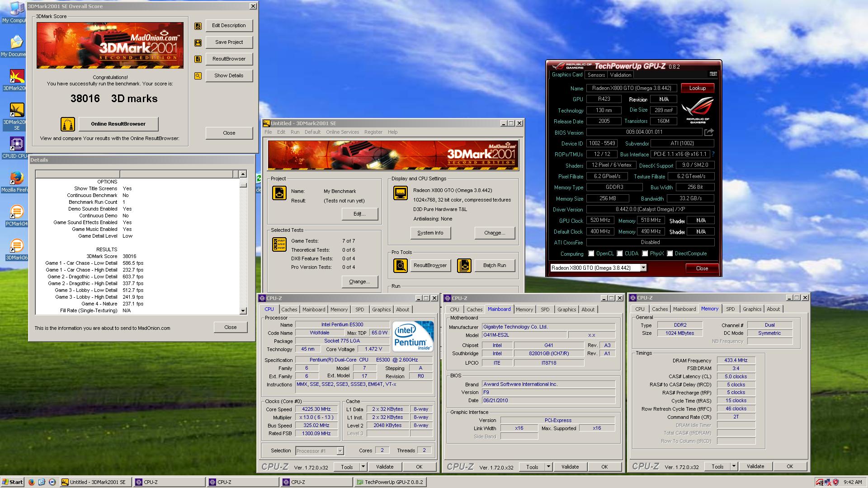Viewport: 868px width, 488px height.
Task: Click the Save Project button
Action: [229, 42]
